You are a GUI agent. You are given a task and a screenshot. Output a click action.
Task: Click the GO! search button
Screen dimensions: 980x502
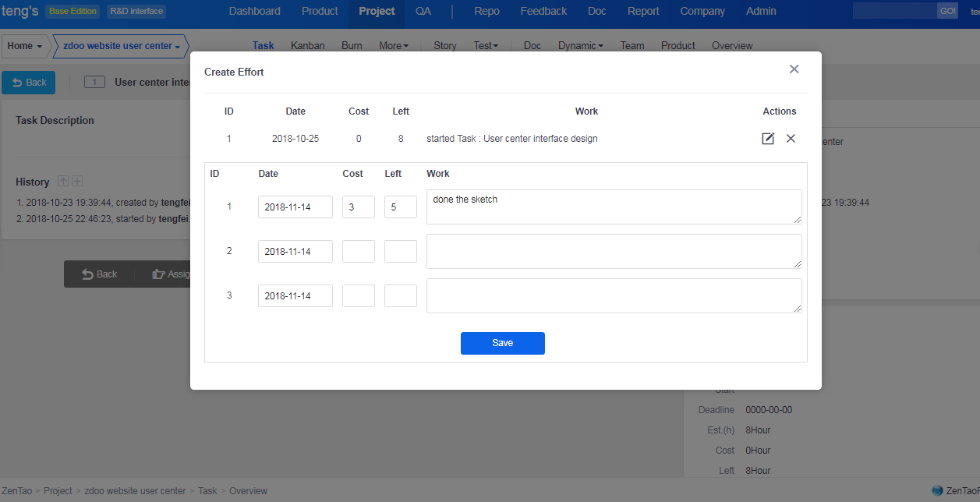pyautogui.click(x=947, y=11)
